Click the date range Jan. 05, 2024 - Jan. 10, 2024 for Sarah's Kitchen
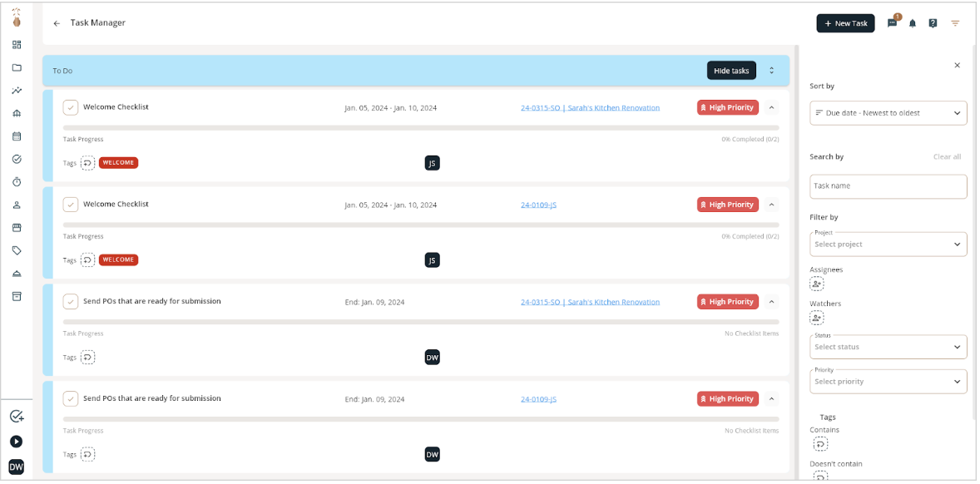980x484 pixels. click(391, 108)
